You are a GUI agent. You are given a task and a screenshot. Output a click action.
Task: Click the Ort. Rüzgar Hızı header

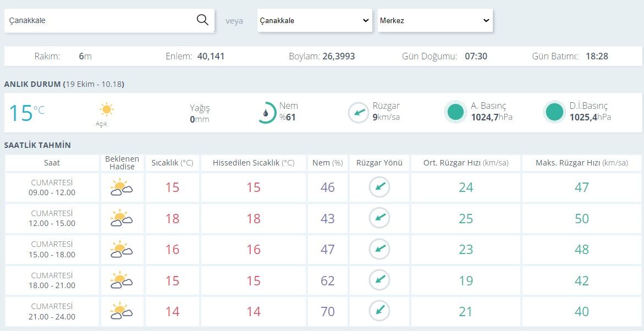(x=466, y=163)
